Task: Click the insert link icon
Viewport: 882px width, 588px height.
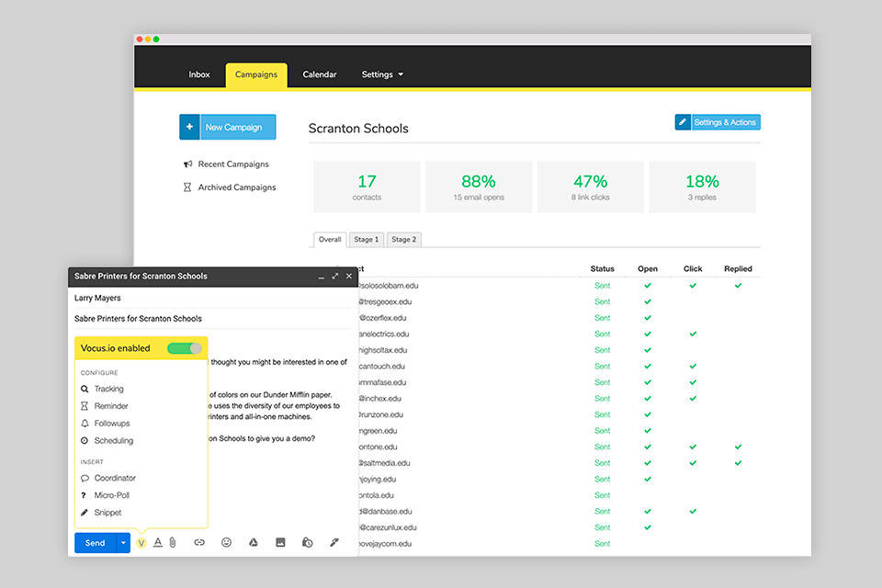Action: 199,542
